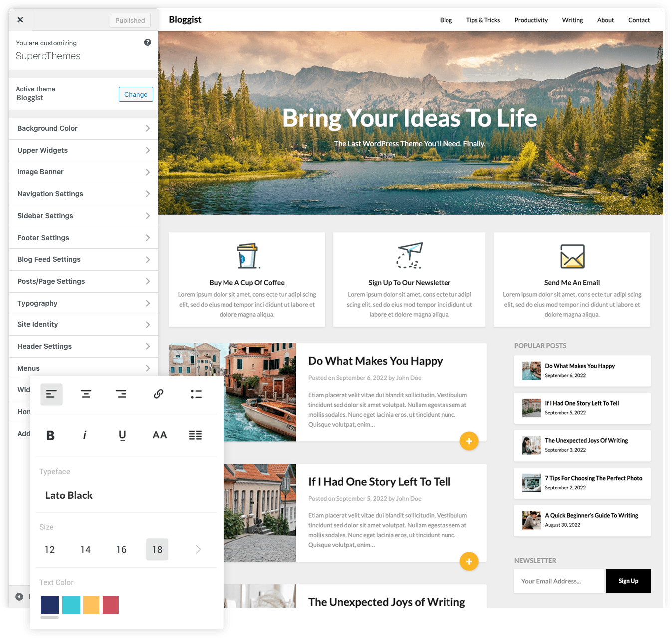This screenshot has height=638, width=672.
Task: Open Menus section
Action: click(84, 368)
